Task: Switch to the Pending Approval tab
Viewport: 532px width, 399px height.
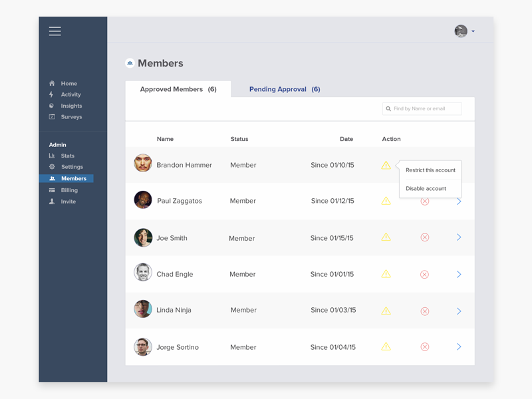Action: click(x=285, y=89)
